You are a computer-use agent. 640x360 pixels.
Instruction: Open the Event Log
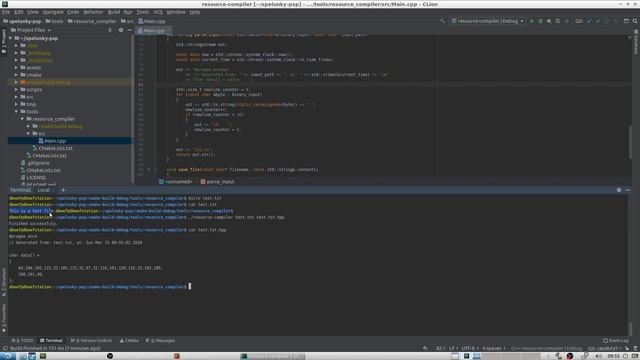point(616,340)
